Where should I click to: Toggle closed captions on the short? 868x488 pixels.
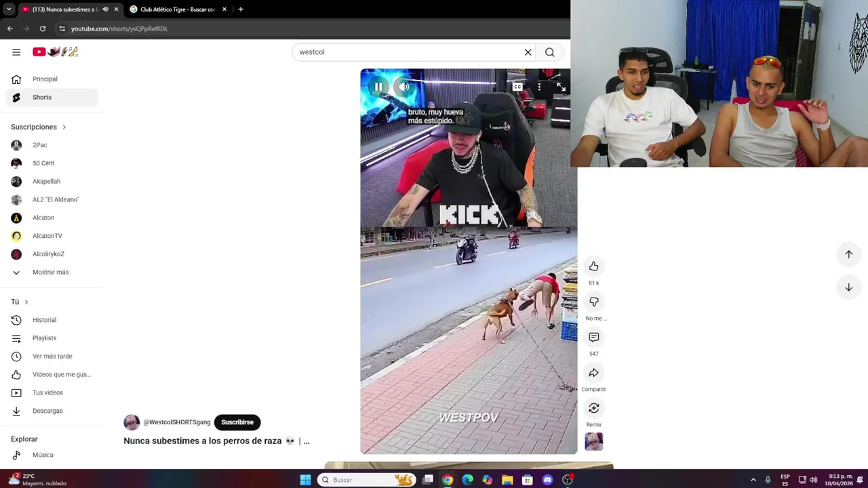click(517, 87)
